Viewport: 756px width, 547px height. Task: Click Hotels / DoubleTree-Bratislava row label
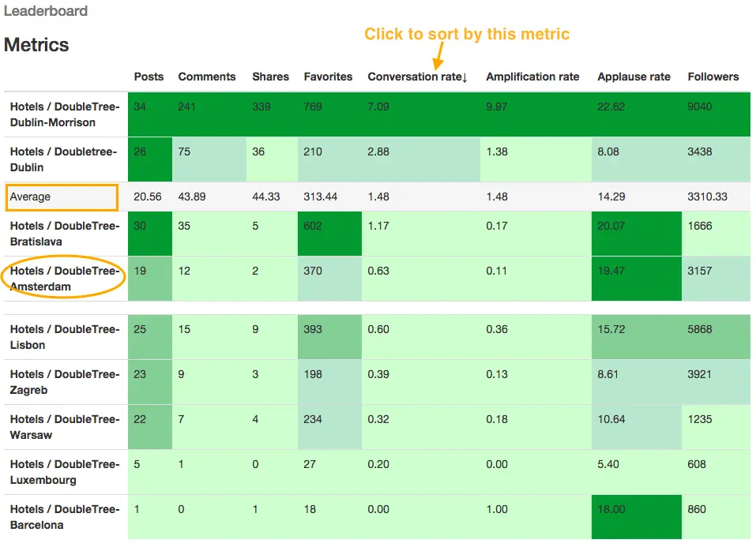click(x=64, y=234)
